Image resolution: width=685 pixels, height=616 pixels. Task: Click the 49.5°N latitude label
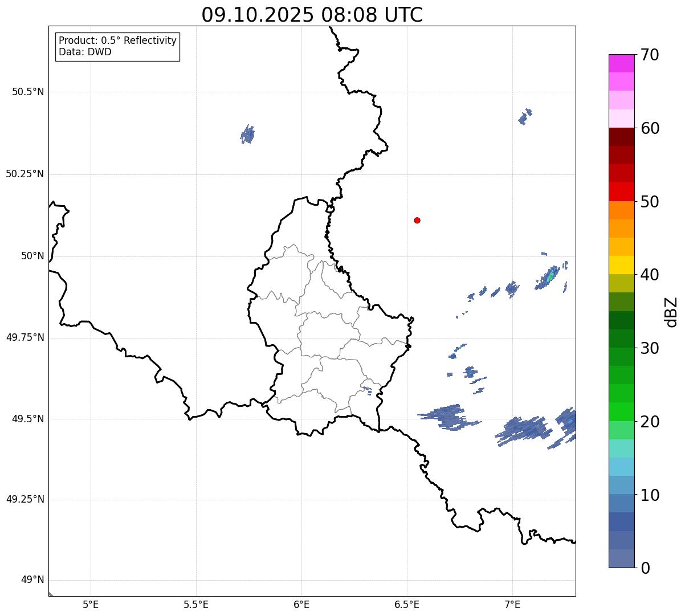pos(28,419)
